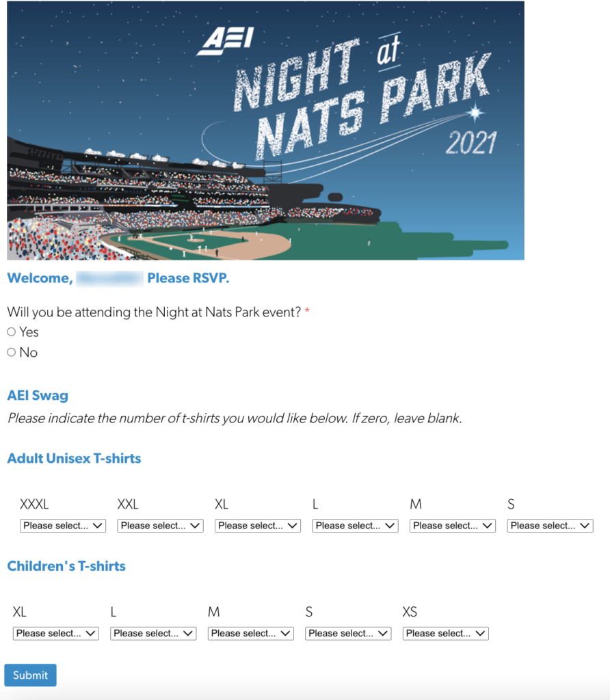Click the Submit button
This screenshot has width=610, height=700.
click(x=30, y=675)
